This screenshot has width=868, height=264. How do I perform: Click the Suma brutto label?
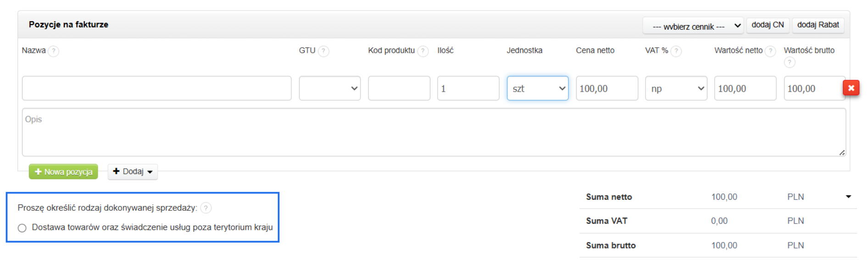pyautogui.click(x=611, y=246)
